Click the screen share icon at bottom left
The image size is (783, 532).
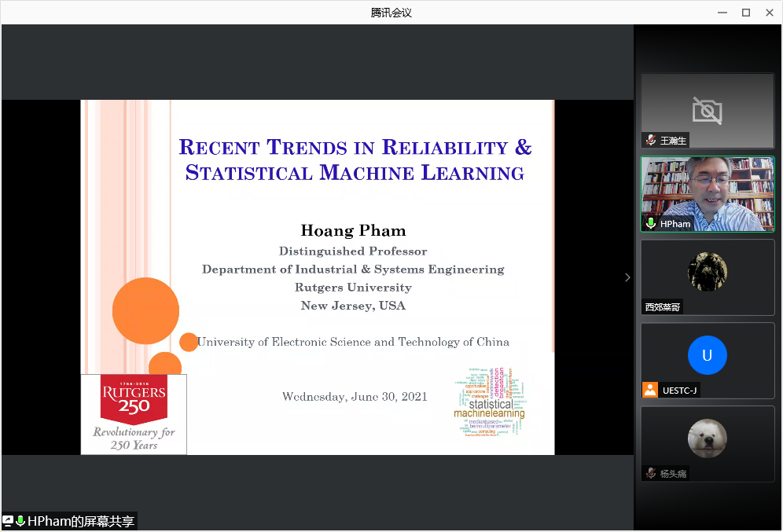(x=8, y=521)
